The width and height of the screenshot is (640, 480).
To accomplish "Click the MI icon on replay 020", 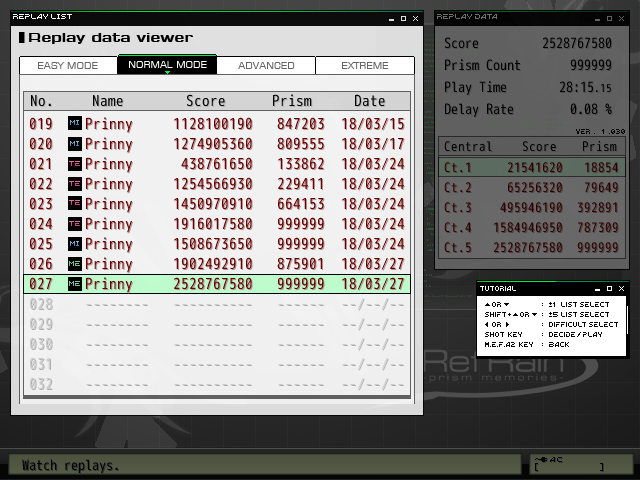I will [x=75, y=143].
